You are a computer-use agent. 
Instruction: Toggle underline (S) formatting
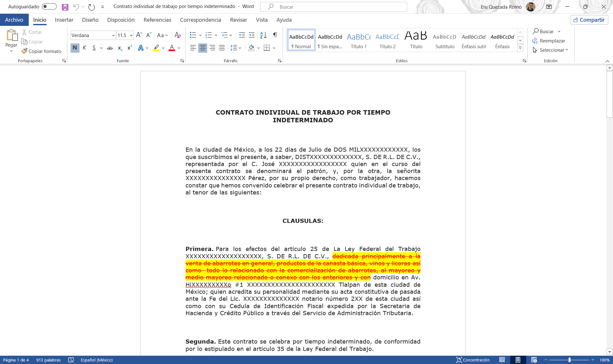(x=94, y=48)
